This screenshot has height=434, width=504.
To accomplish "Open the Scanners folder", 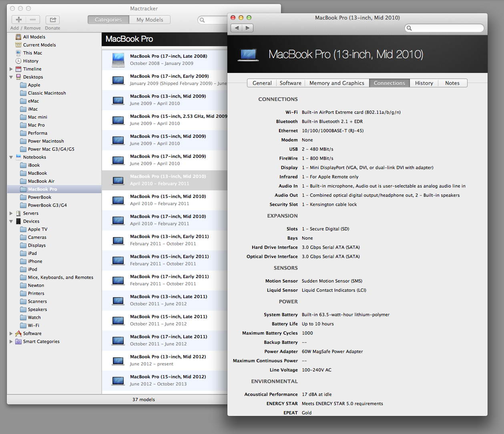I will click(34, 301).
